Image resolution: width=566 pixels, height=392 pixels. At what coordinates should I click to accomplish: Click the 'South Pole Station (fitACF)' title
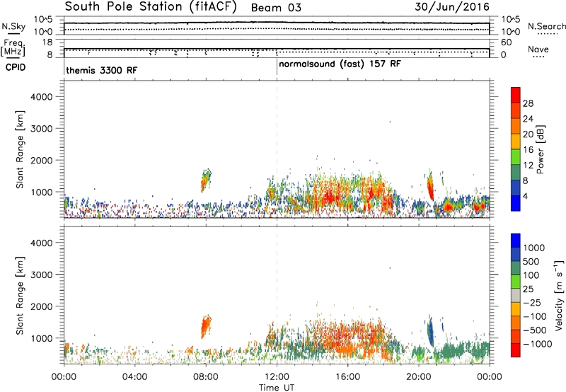click(x=151, y=6)
